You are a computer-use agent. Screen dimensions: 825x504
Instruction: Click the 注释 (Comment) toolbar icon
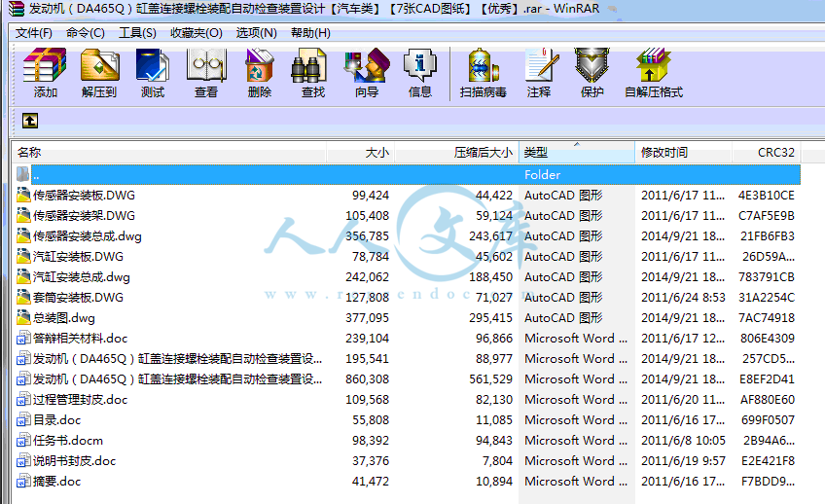point(541,65)
